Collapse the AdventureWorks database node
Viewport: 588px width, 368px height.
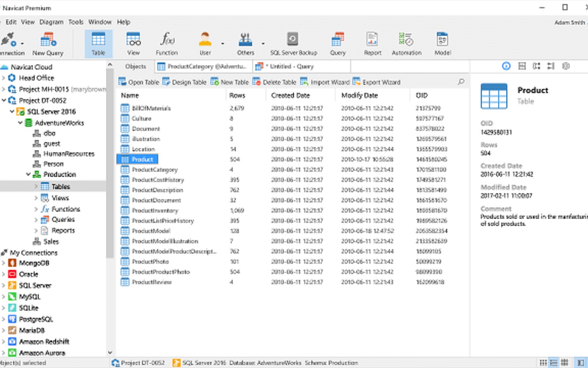(x=20, y=123)
